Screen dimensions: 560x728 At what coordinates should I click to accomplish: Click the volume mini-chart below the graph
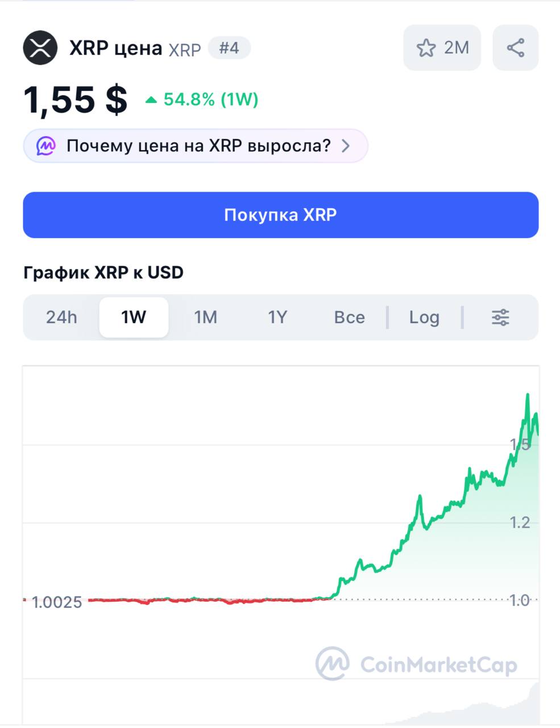(281, 702)
